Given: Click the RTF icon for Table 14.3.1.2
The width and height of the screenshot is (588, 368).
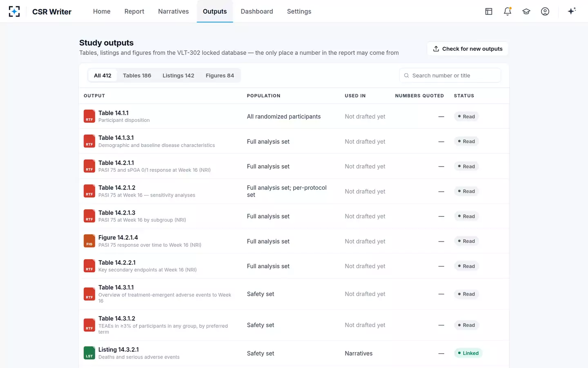Looking at the screenshot, I should [89, 325].
